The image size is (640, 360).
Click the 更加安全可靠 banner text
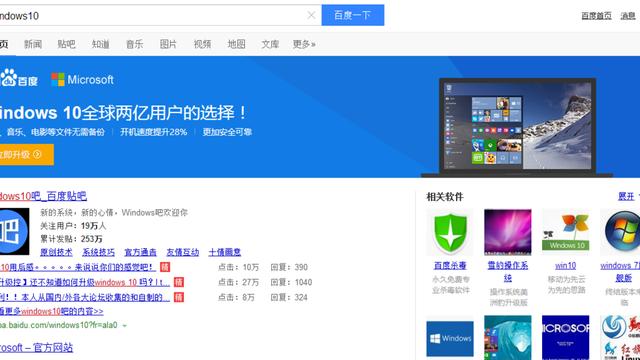pyautogui.click(x=227, y=132)
